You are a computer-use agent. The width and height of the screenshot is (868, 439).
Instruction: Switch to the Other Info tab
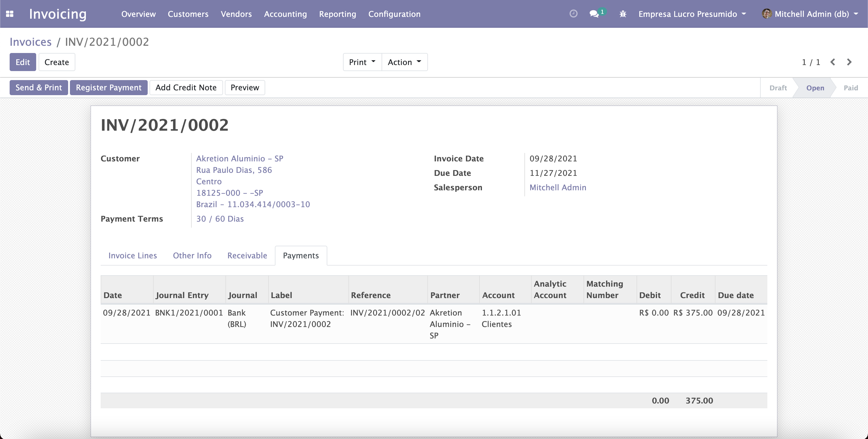click(x=192, y=255)
